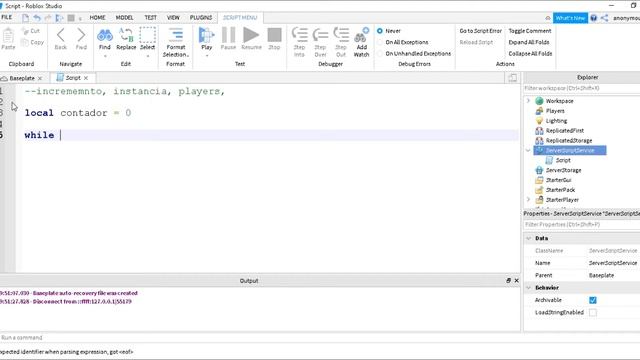Click the Step Over debugger icon
This screenshot has width=640, height=360.
tap(320, 35)
